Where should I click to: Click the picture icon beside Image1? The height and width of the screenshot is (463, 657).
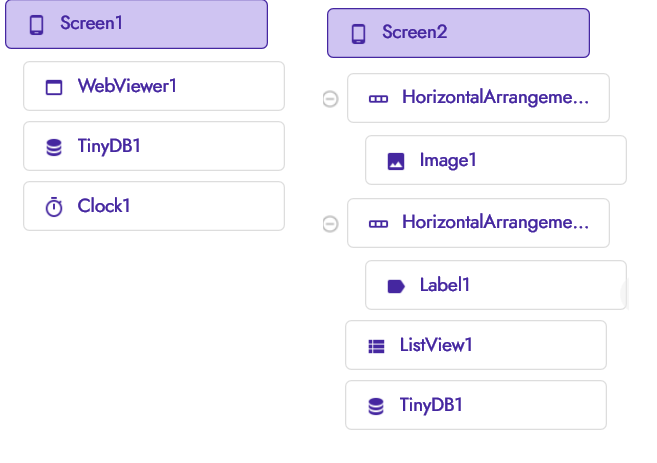tap(396, 161)
